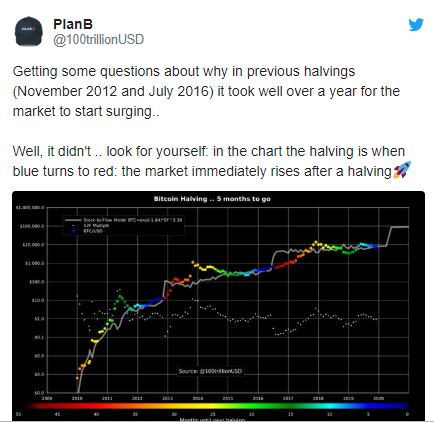The image size is (434, 422).
Task: Click the PlanB cap profile avatar
Action: (x=29, y=31)
